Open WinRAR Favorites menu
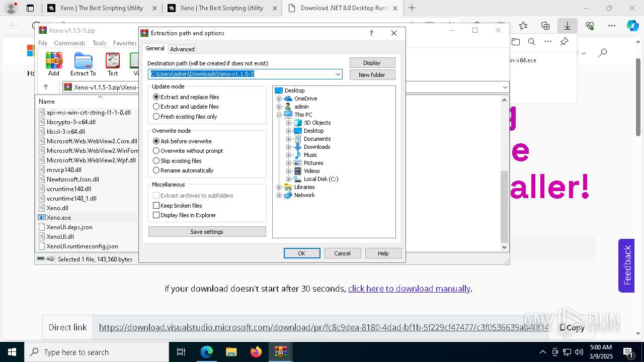644x362 pixels. [125, 43]
